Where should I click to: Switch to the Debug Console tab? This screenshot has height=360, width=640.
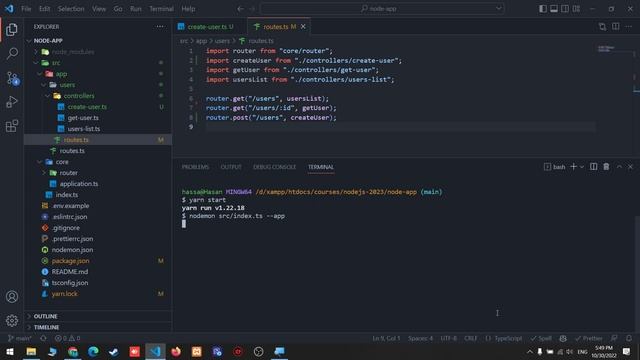274,167
